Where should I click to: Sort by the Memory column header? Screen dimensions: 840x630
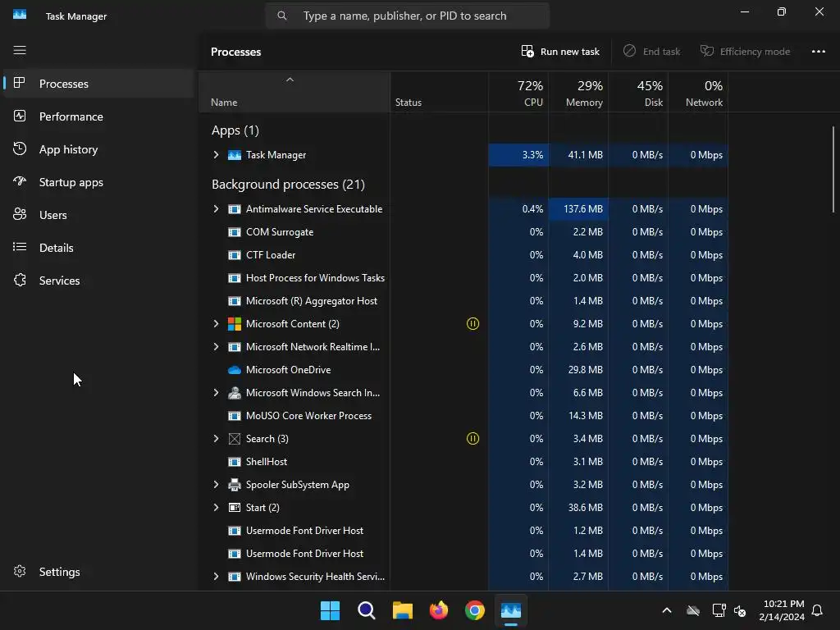[578, 92]
